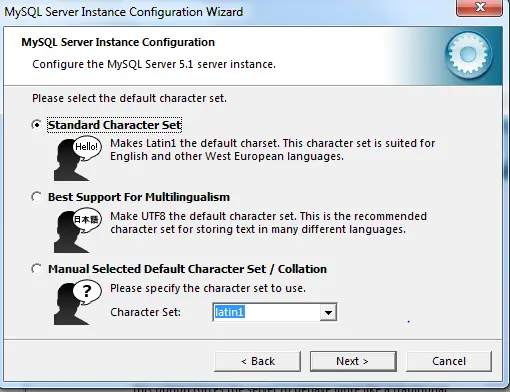
Task: Click the question mark speech bubble icon
Action: (x=77, y=302)
